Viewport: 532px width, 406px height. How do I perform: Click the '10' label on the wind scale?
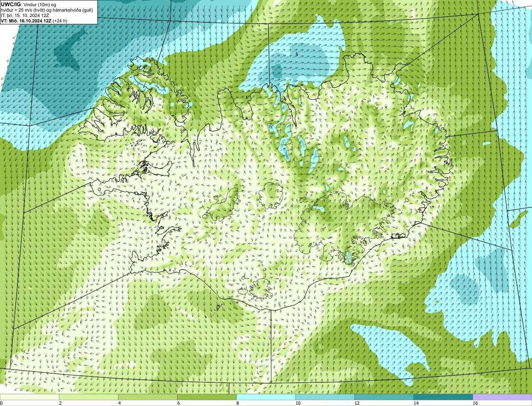pyautogui.click(x=298, y=403)
